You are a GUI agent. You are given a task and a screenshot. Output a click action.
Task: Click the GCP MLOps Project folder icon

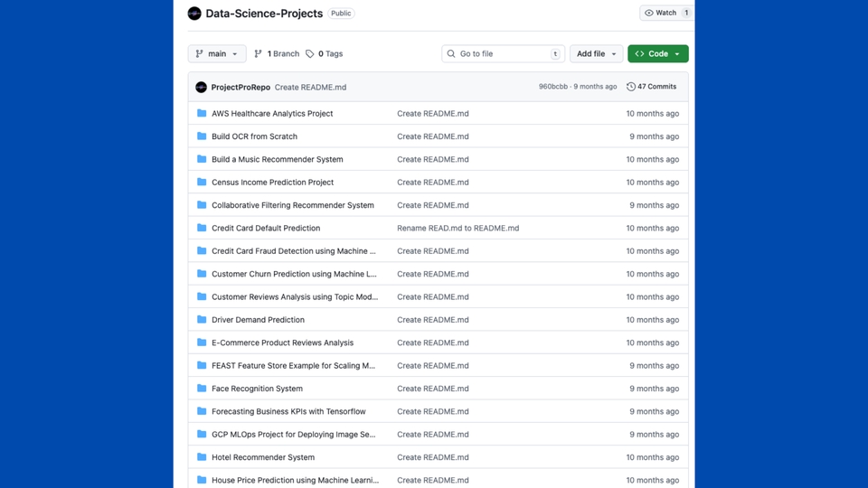202,435
